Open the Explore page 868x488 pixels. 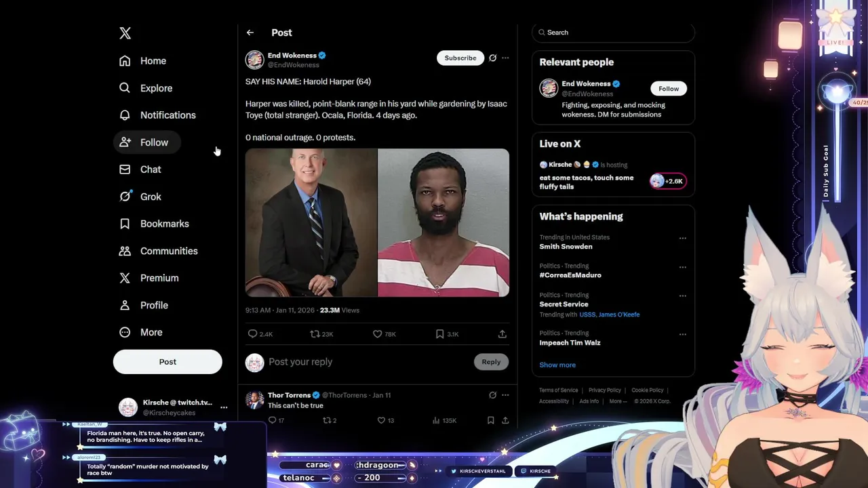pyautogui.click(x=146, y=88)
